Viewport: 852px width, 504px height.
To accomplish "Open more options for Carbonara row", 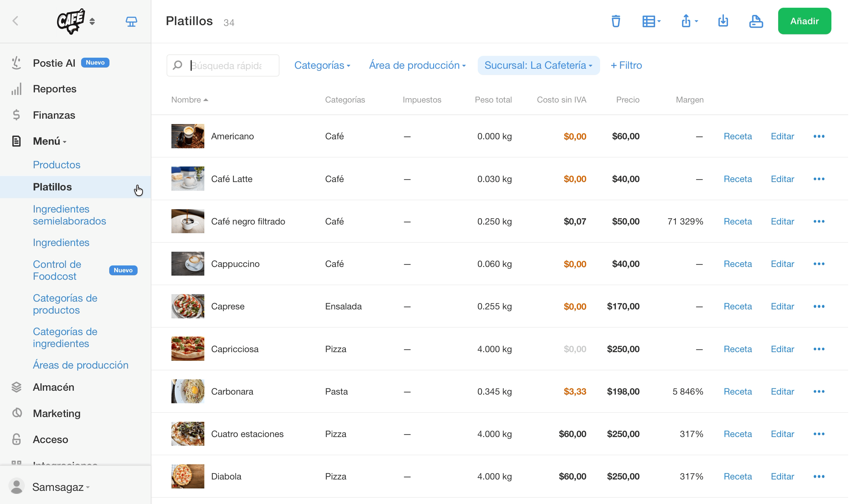I will tap(819, 392).
